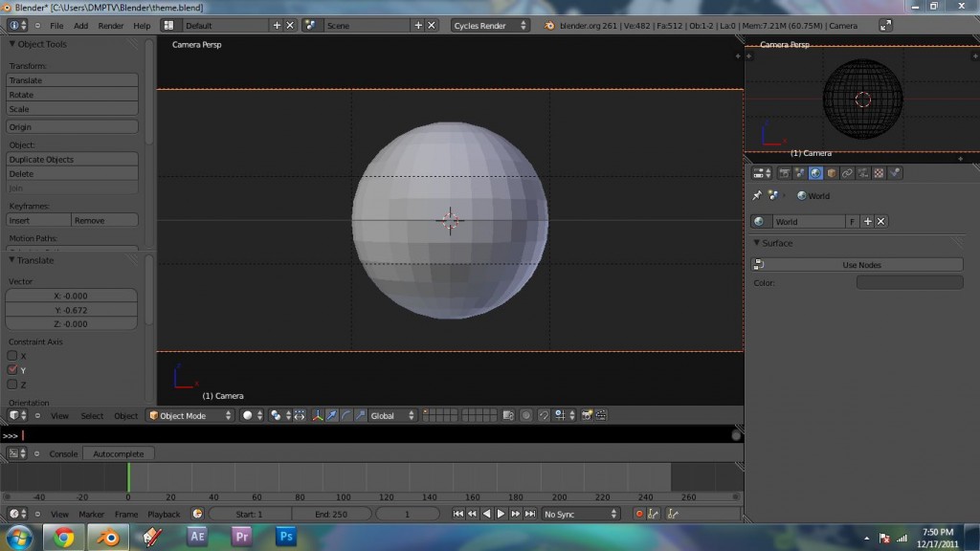
Task: Open the Cycles Render engine dropdown
Action: (488, 25)
